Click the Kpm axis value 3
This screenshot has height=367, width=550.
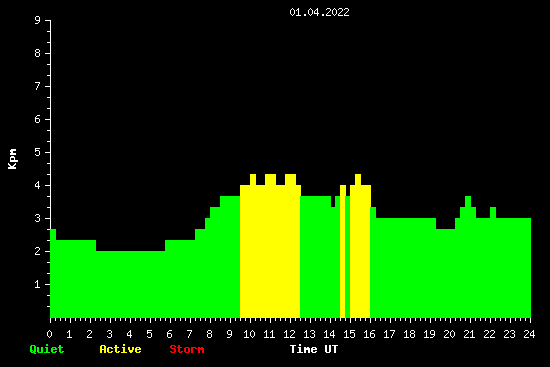(x=38, y=218)
